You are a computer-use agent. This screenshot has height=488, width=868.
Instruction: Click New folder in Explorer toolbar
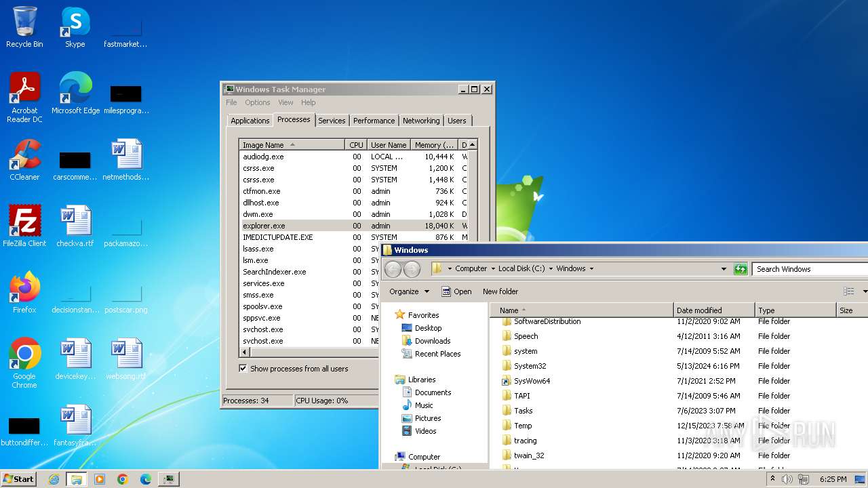tap(500, 291)
